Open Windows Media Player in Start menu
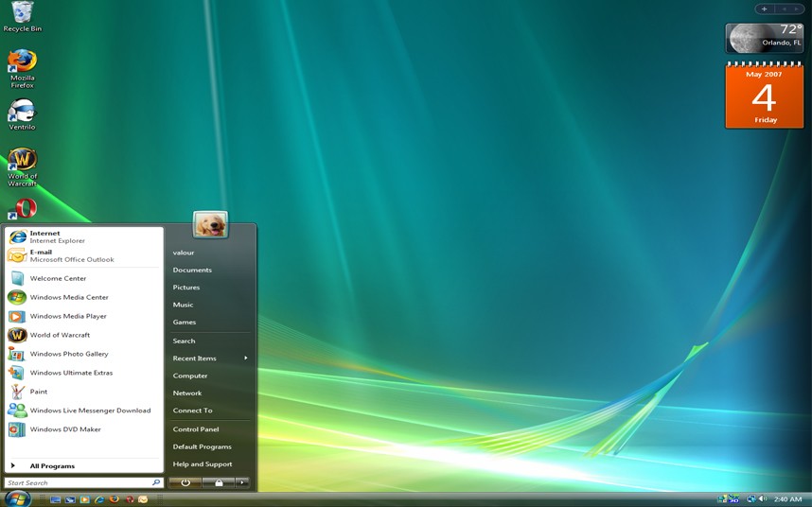 pos(68,316)
